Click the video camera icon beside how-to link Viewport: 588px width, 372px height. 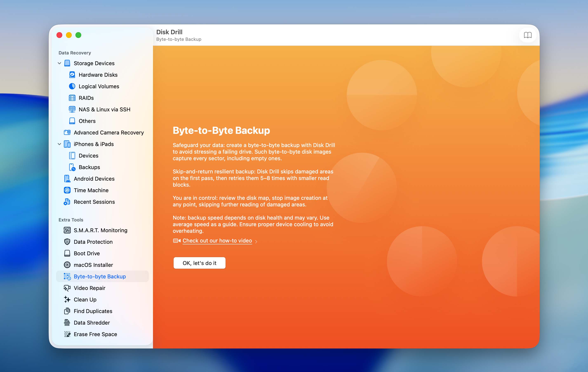[177, 241]
